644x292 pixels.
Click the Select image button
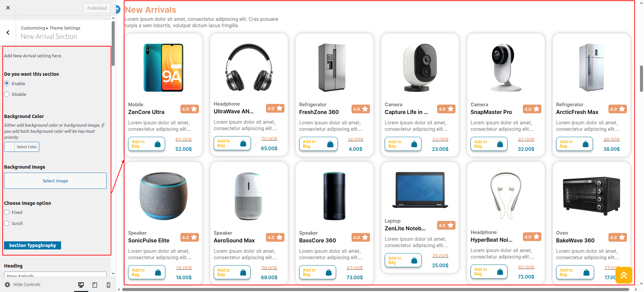(x=55, y=181)
